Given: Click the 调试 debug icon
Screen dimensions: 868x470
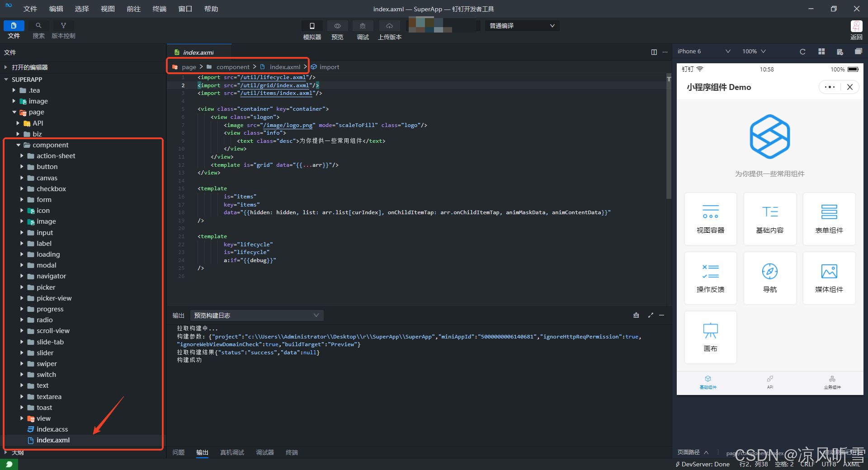Looking at the screenshot, I should point(363,26).
